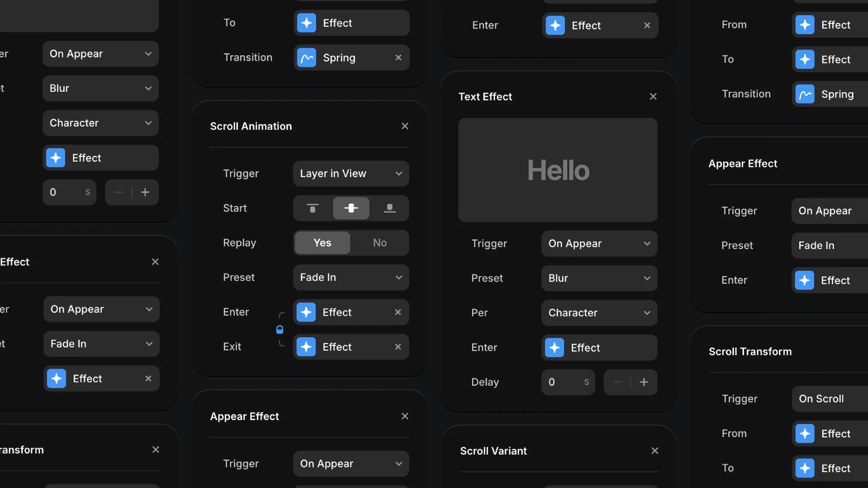The image size is (868, 488).
Task: Click the Effect icon next to From in Scroll Transform
Action: point(805,433)
